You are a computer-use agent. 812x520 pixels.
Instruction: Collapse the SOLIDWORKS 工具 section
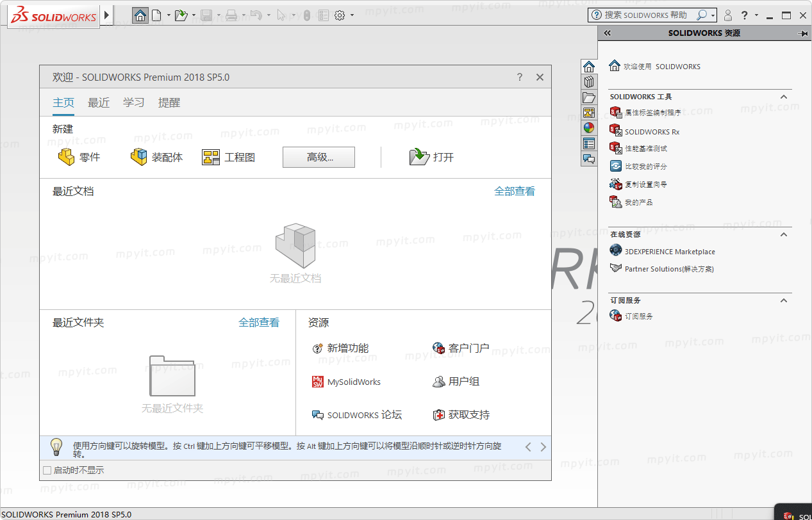pyautogui.click(x=783, y=97)
